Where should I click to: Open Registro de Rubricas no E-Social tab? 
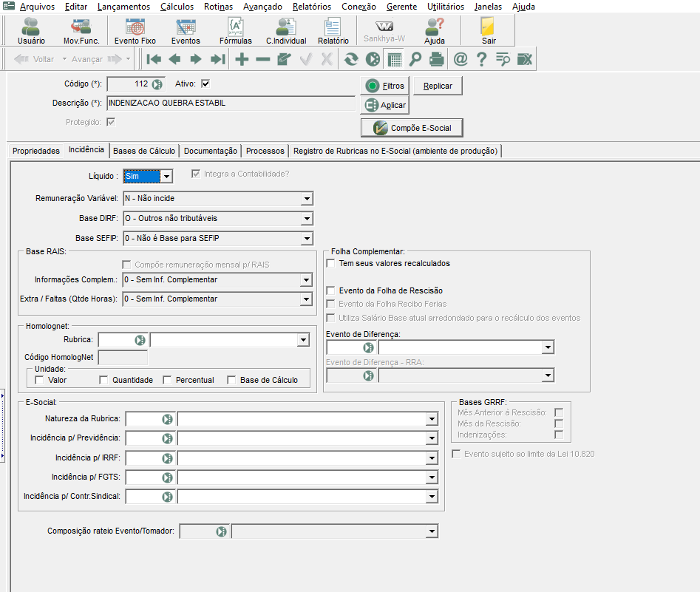pyautogui.click(x=395, y=151)
